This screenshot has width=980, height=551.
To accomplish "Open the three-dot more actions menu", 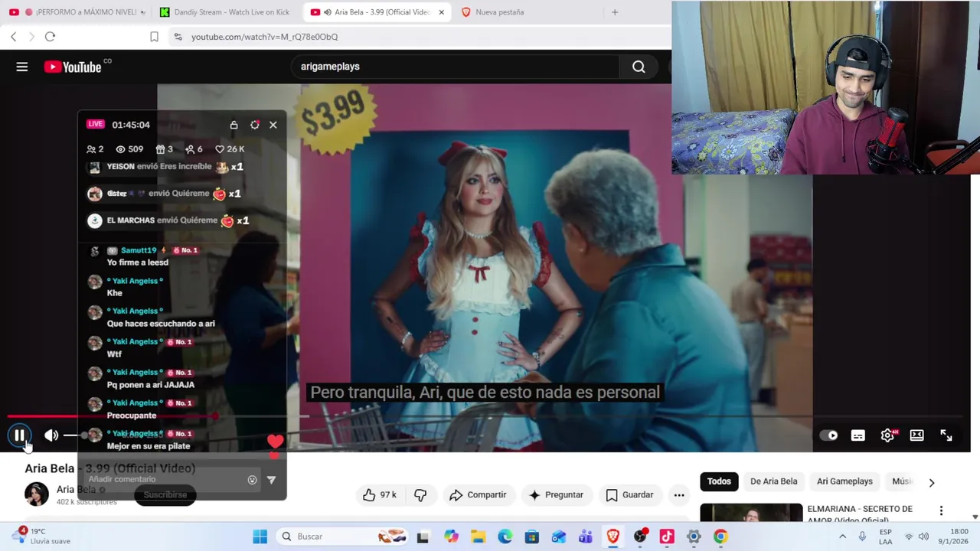I will (x=679, y=495).
